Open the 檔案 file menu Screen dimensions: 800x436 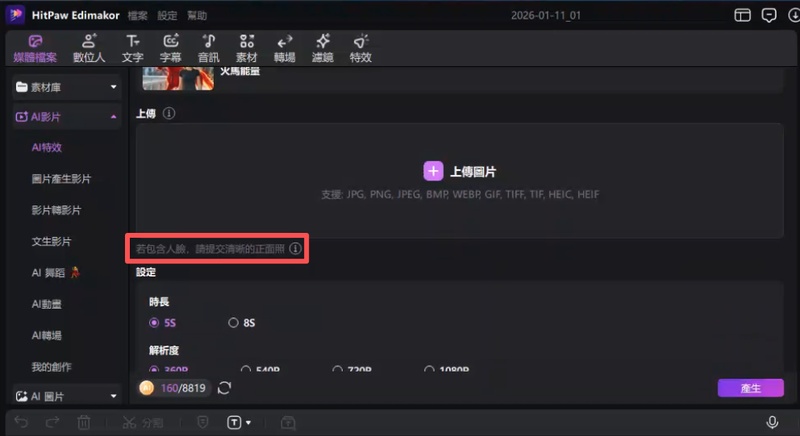(x=138, y=15)
